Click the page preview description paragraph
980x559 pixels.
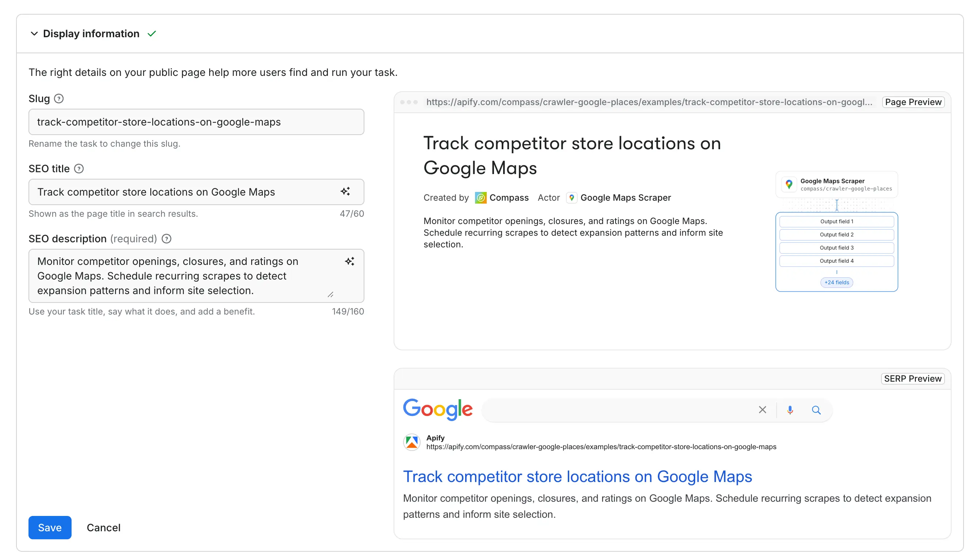[x=573, y=233]
